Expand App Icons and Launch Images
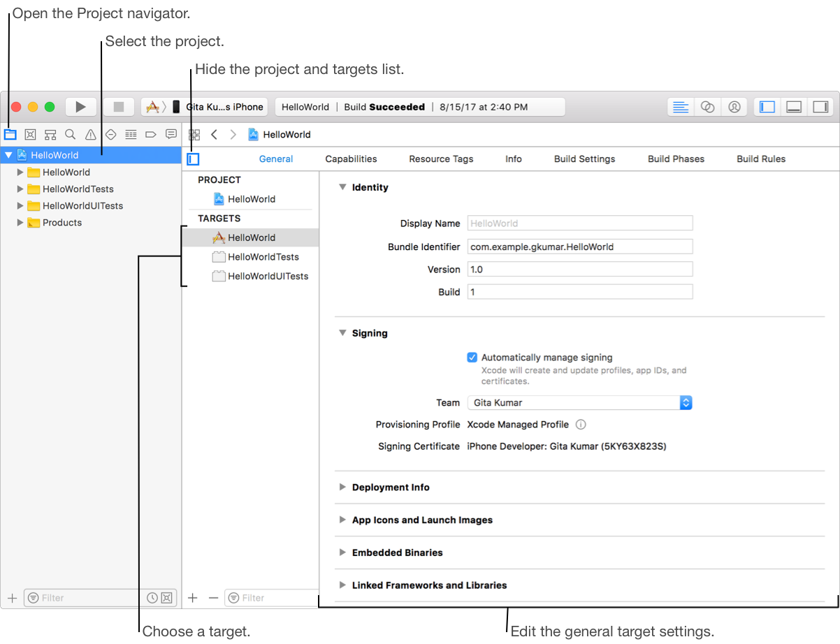The height and width of the screenshot is (644, 840). click(x=342, y=520)
